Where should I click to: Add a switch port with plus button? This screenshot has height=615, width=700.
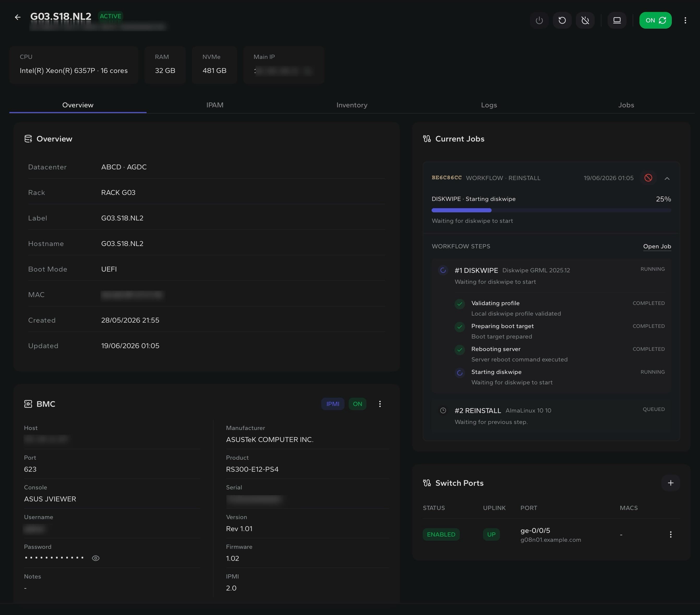pos(671,483)
